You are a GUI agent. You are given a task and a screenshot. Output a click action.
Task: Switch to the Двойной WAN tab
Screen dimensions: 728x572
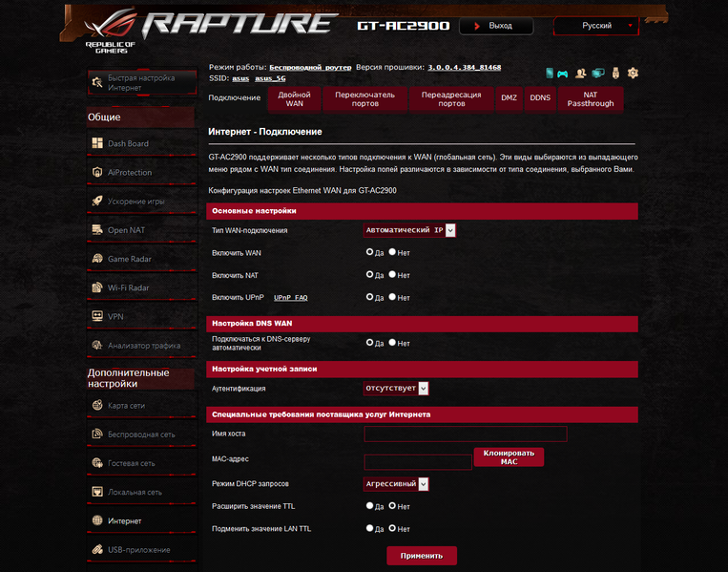295,99
